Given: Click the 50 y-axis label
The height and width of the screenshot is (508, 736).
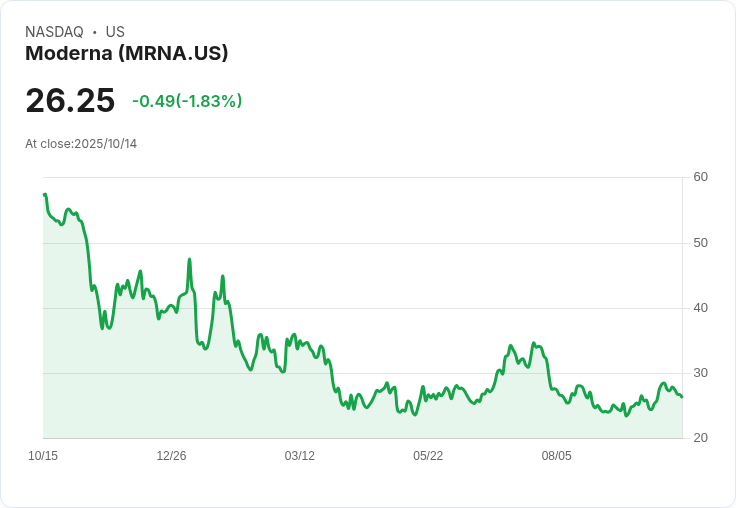Looking at the screenshot, I should pyautogui.click(x=700, y=243).
